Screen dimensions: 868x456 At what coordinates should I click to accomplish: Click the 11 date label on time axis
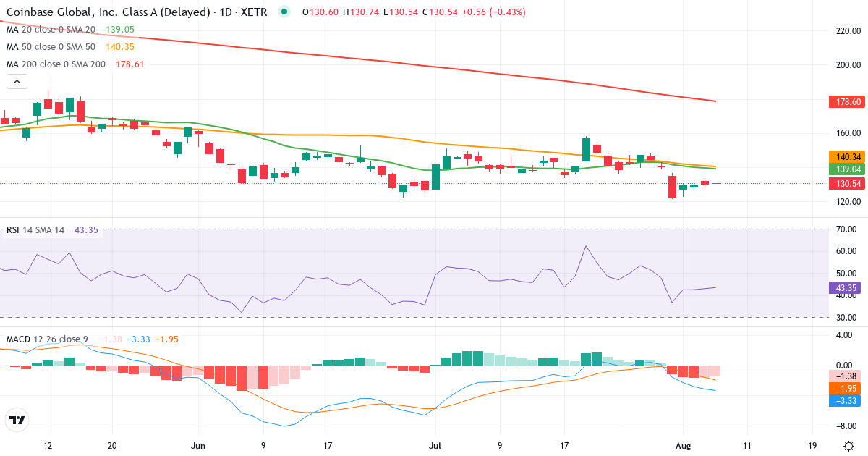747,445
